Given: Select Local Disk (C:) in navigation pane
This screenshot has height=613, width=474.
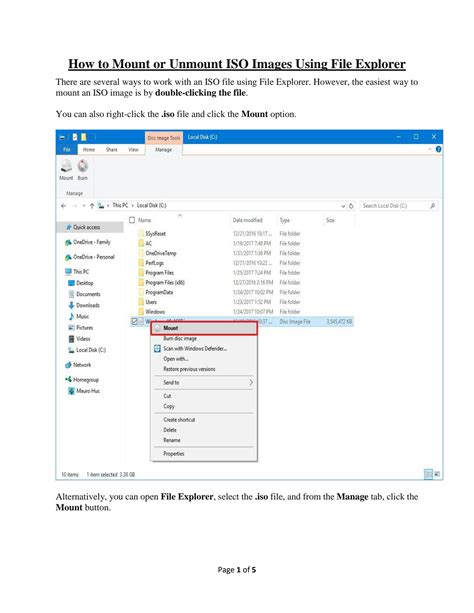Looking at the screenshot, I should 87,350.
